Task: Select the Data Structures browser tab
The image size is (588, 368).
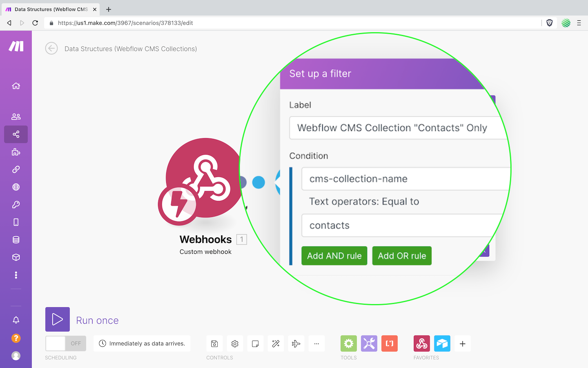Action: [51, 9]
